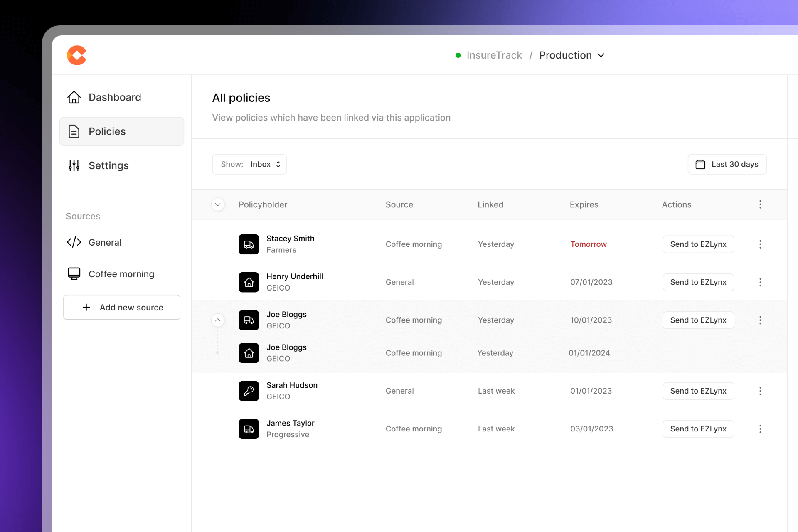Open more options for Sarah Hudson row
The width and height of the screenshot is (798, 532).
pyautogui.click(x=760, y=391)
